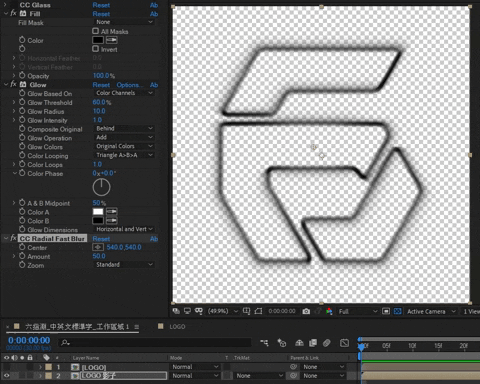480x384 pixels.
Task: Toggle Glow Threshold stopwatch
Action: (x=22, y=102)
